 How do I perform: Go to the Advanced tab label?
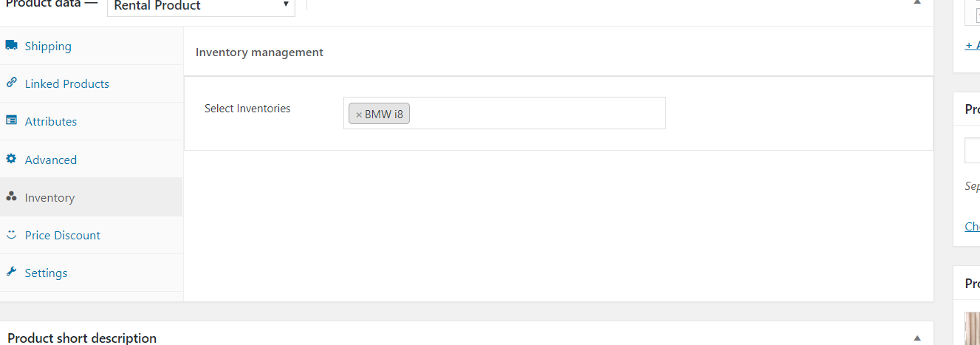(x=51, y=160)
